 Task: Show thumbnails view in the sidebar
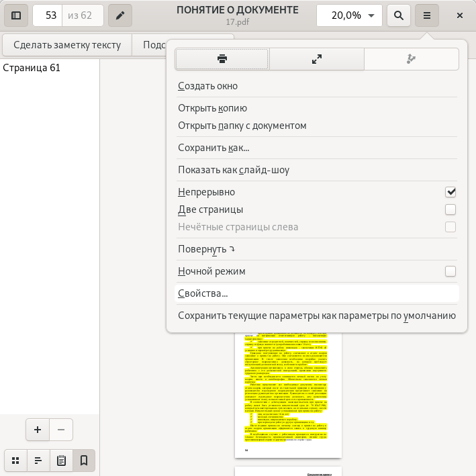pos(15,461)
